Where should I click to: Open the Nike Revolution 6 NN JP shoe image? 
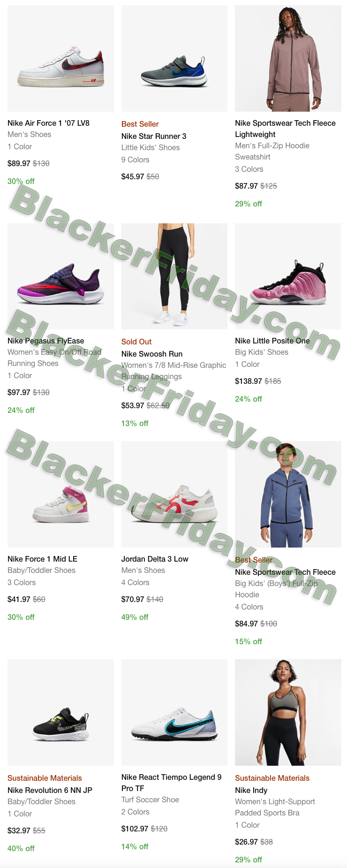(x=60, y=712)
